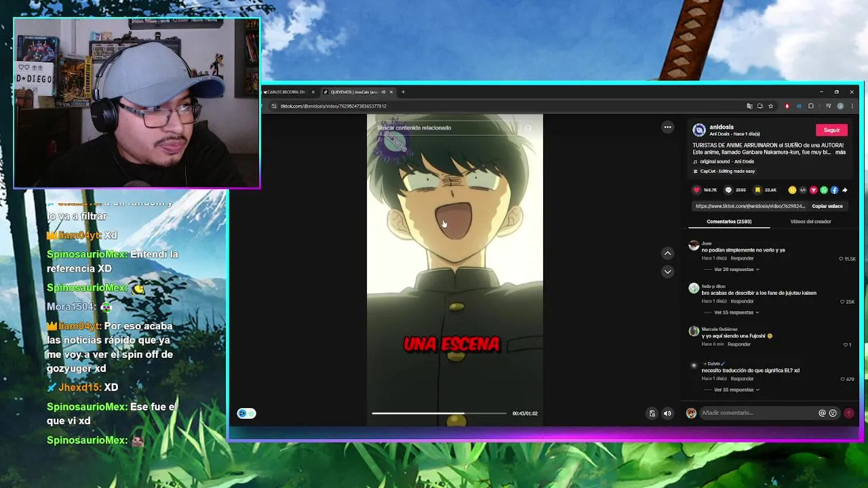This screenshot has height=488, width=868.
Task: Open the three-dot more options menu
Action: pos(667,127)
